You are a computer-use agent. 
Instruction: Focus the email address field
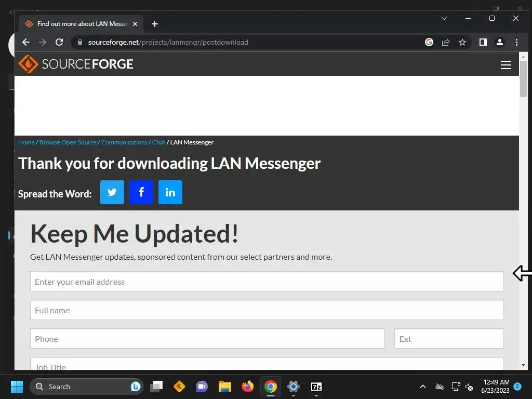coord(267,282)
